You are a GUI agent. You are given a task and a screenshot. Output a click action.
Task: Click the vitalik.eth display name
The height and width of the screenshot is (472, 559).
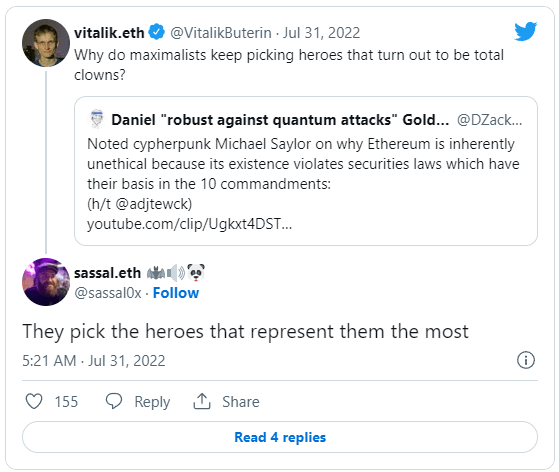pyautogui.click(x=109, y=33)
